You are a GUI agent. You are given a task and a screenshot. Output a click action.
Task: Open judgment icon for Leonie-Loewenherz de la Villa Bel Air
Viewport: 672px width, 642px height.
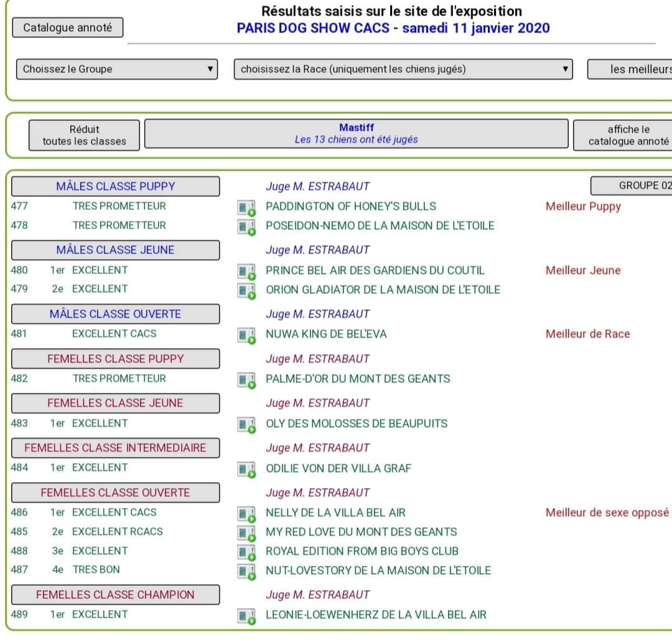point(246,616)
